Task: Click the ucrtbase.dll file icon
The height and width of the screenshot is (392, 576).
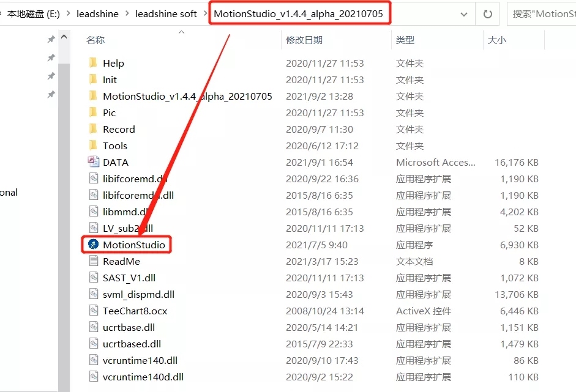Action: point(94,327)
